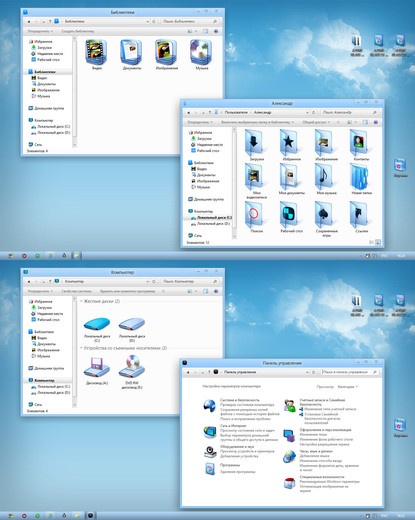The image size is (415, 520).
Task: Switch to large icons view in Александр status bar
Action: [378, 242]
